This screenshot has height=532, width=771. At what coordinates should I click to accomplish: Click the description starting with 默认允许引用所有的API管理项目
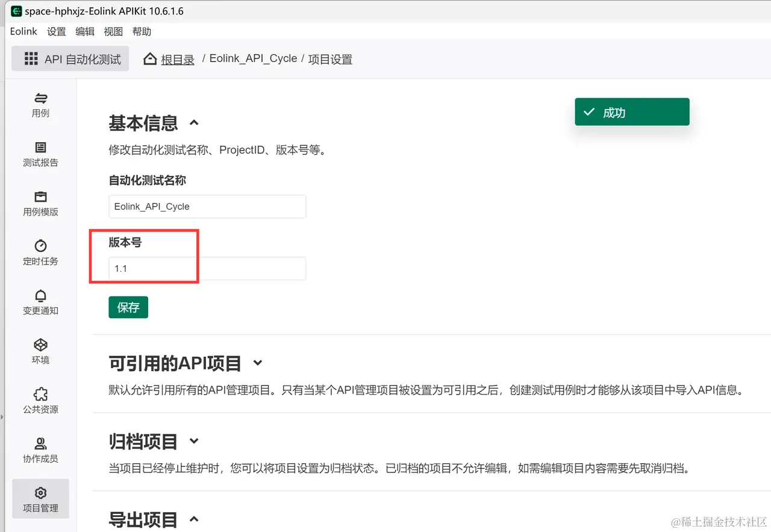pos(426,390)
